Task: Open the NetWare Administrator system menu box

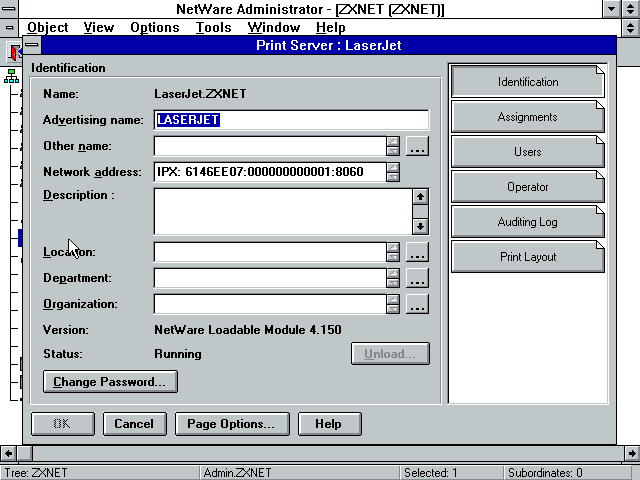Action: point(9,9)
